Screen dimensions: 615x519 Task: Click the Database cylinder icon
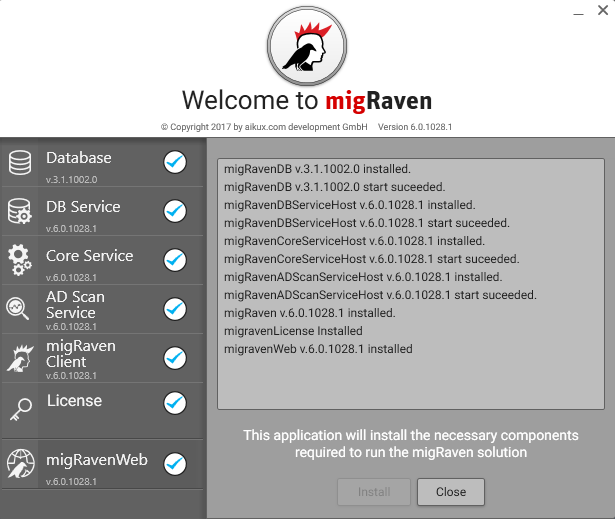click(20, 162)
